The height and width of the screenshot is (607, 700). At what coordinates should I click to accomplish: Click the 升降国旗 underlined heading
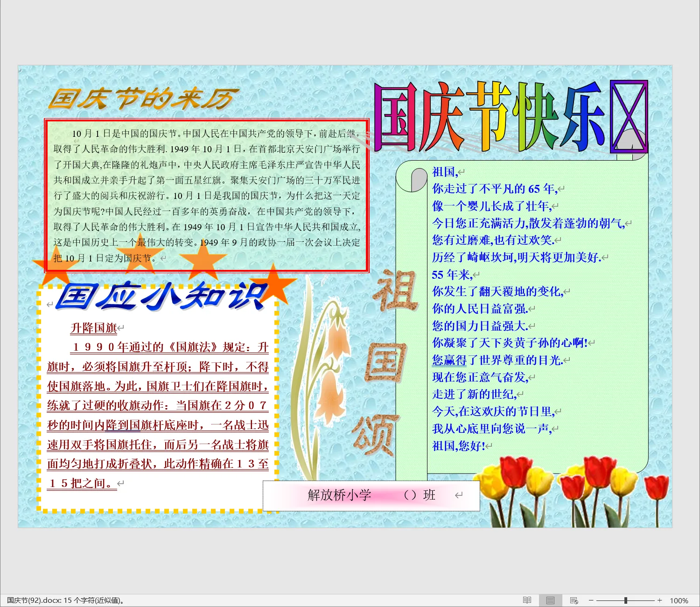[x=94, y=328]
